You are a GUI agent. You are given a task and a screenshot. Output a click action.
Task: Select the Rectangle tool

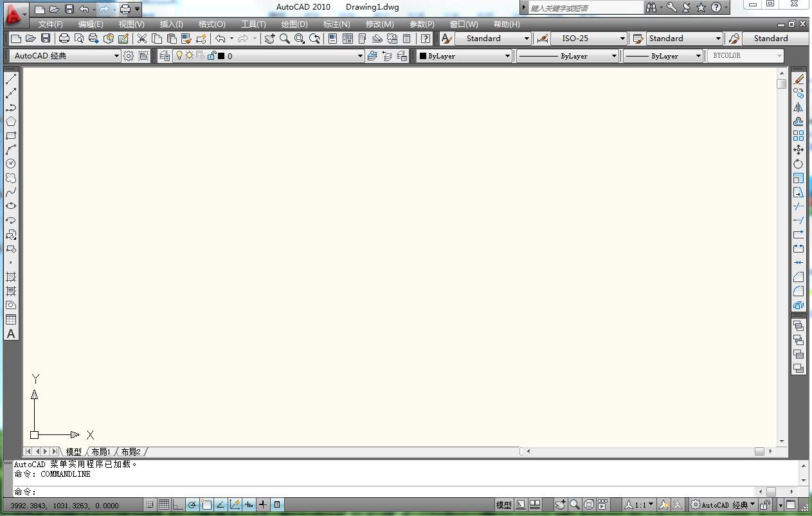[11, 136]
